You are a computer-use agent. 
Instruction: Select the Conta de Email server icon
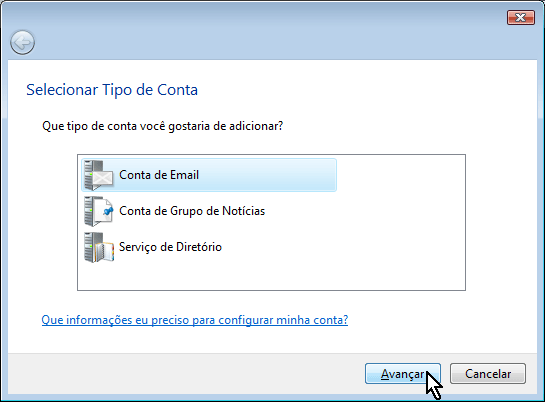click(x=99, y=175)
